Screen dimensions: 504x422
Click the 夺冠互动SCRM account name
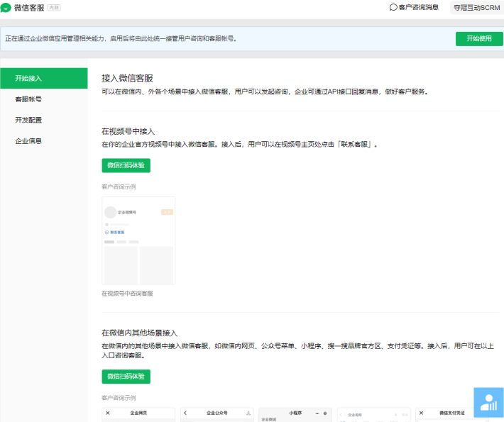pos(476,7)
